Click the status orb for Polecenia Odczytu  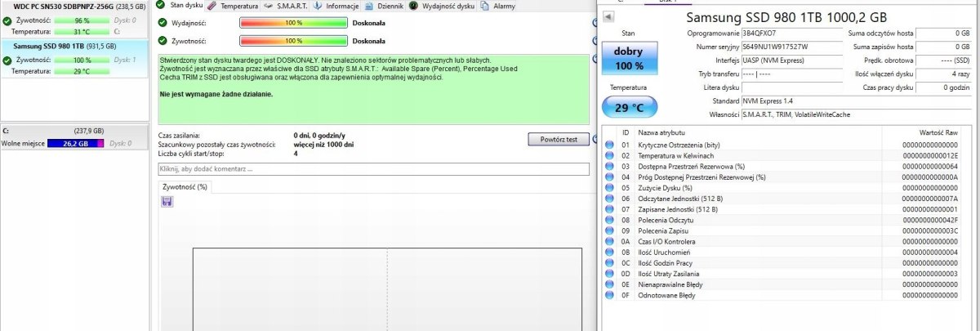[x=609, y=220]
